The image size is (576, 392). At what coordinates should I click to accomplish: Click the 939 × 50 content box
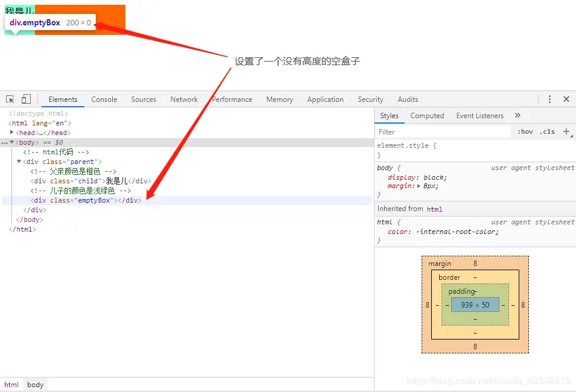[x=475, y=305]
